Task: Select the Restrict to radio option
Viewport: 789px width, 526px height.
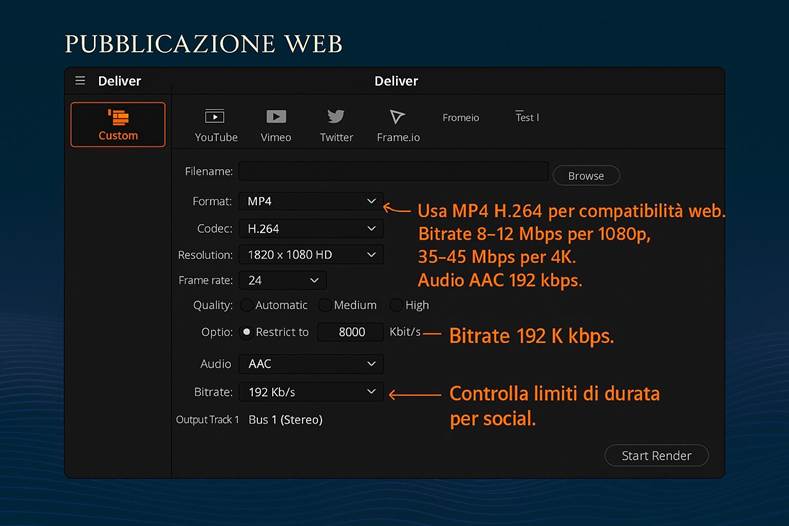Action: (x=247, y=332)
